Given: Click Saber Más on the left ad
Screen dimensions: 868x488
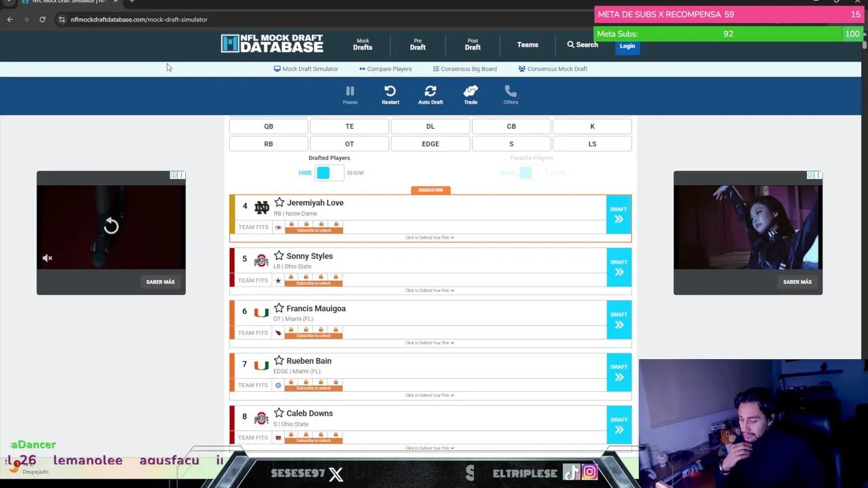Looking at the screenshot, I should pyautogui.click(x=160, y=282).
